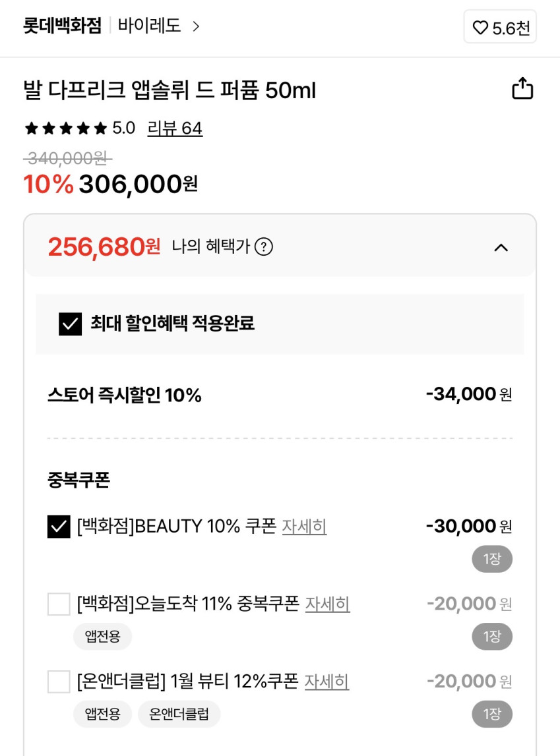The height and width of the screenshot is (756, 560).
Task: Tap the 256,680원 benefit price
Action: (104, 247)
